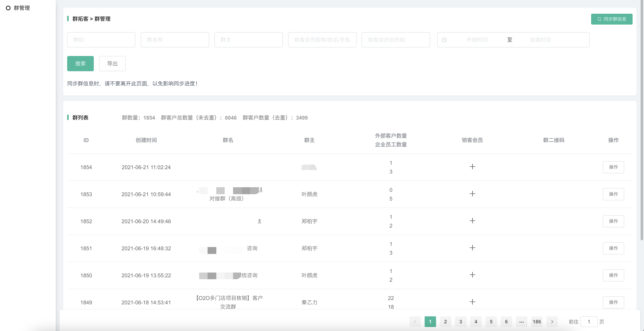Add 锁客会员 plus icon for row 1854
Viewport: 644px width, 331px height.
(472, 167)
